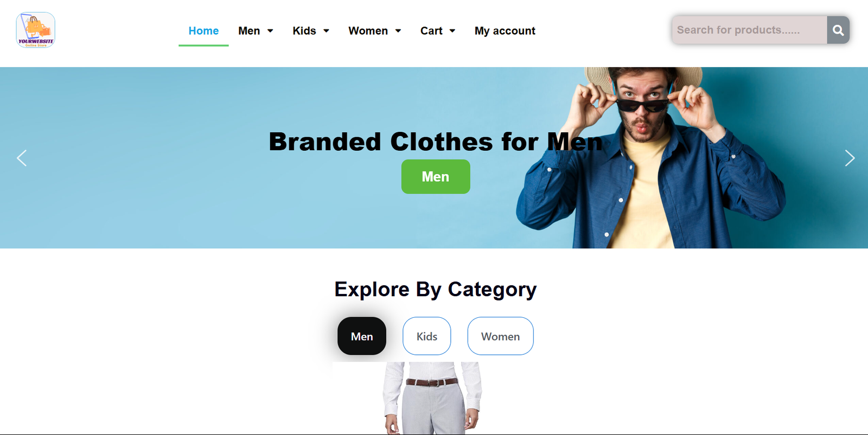Open Women in the navigation bar

click(x=368, y=31)
